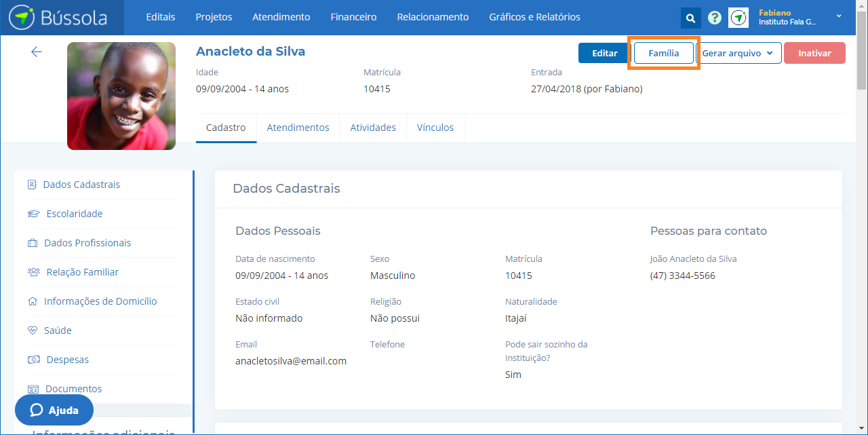Open the Gerar arquivo dropdown
This screenshot has height=435, width=868.
point(738,53)
